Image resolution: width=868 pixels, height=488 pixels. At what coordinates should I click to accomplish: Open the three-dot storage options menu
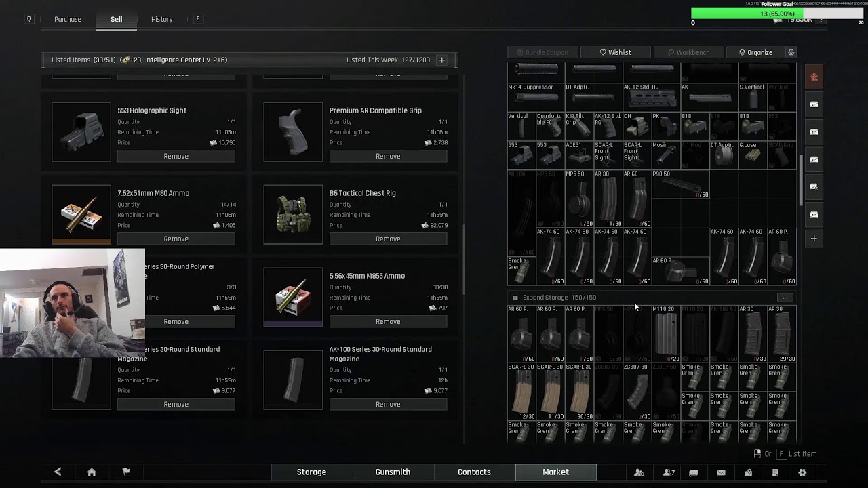point(785,298)
